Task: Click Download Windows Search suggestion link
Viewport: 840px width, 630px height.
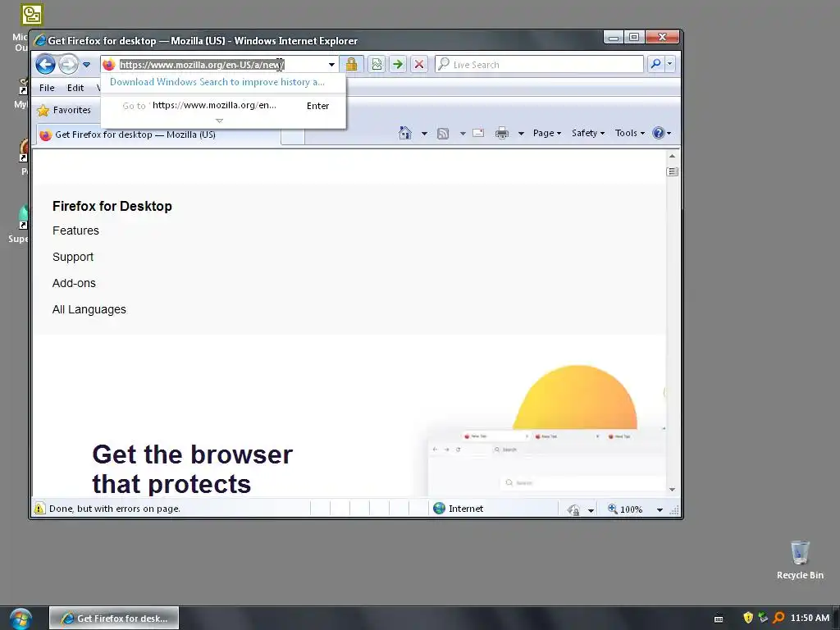Action: (x=217, y=82)
